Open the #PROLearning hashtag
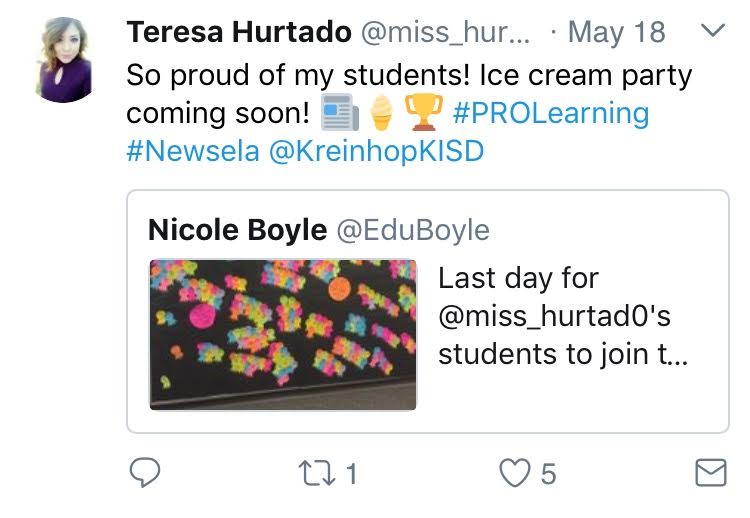This screenshot has height=518, width=750. [x=551, y=113]
